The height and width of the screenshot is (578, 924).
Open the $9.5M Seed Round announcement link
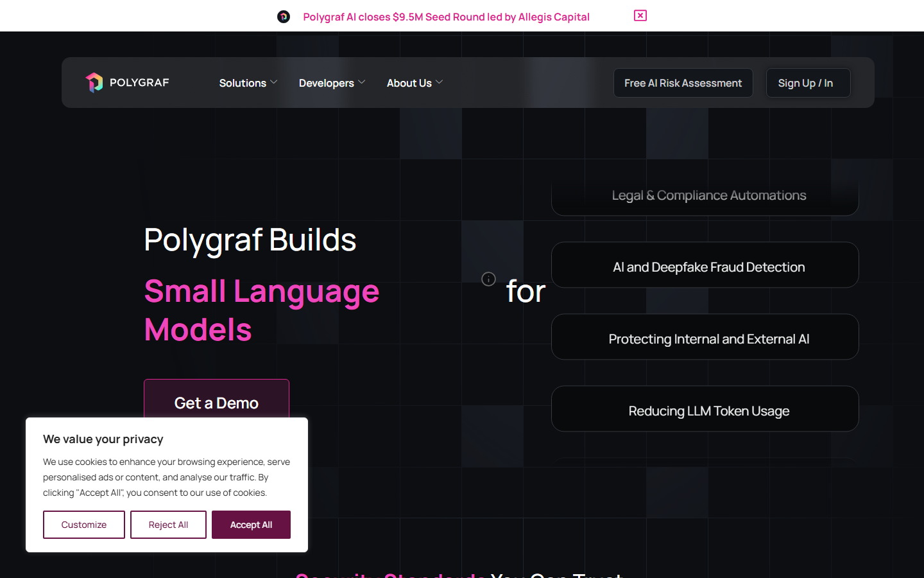446,16
